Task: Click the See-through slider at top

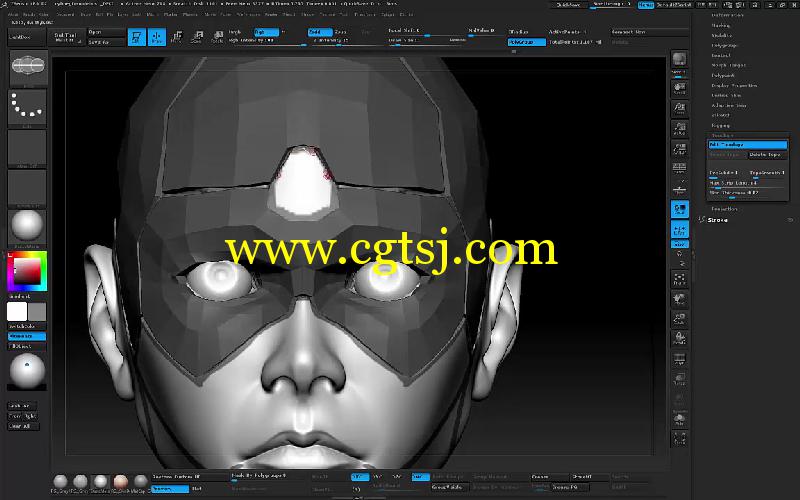Action: click(610, 5)
